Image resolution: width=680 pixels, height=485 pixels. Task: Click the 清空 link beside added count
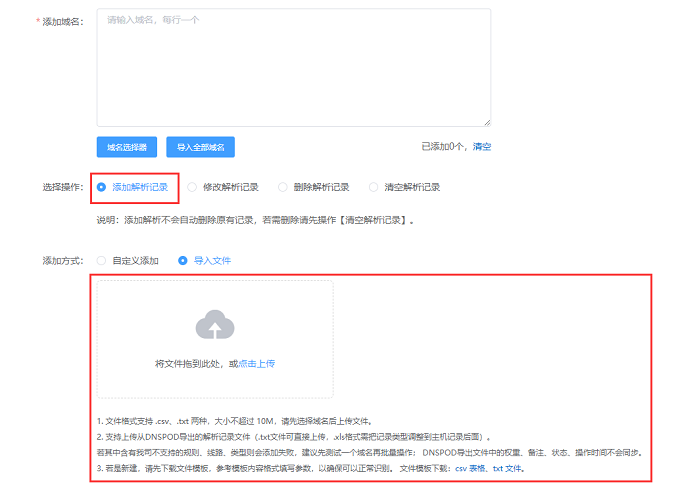(482, 147)
